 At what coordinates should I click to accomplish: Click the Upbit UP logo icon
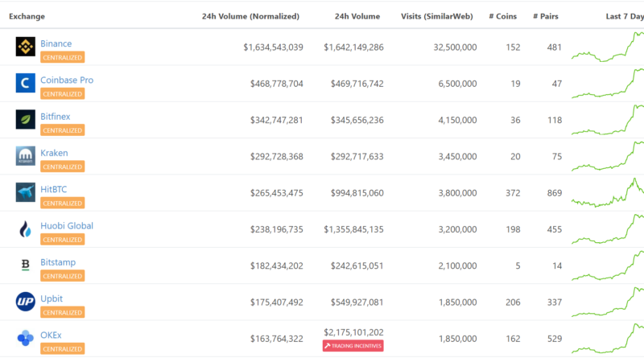[26, 302]
